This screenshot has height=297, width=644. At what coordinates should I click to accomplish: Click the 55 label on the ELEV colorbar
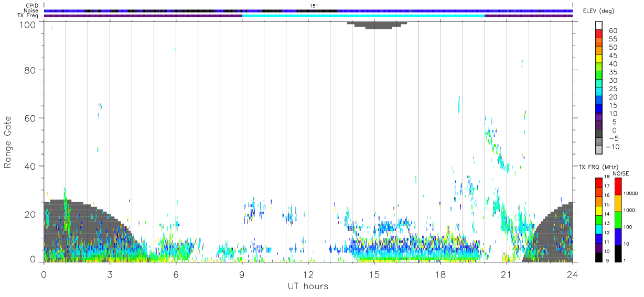click(x=613, y=39)
